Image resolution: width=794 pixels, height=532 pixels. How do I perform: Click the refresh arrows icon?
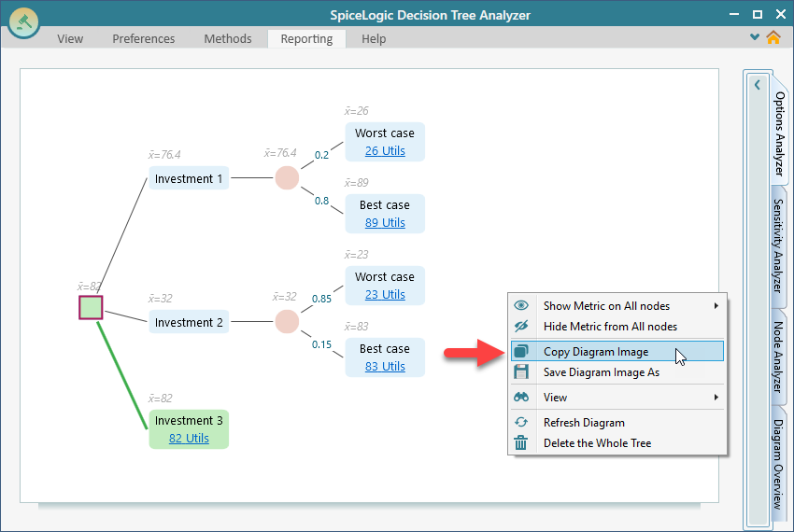521,423
